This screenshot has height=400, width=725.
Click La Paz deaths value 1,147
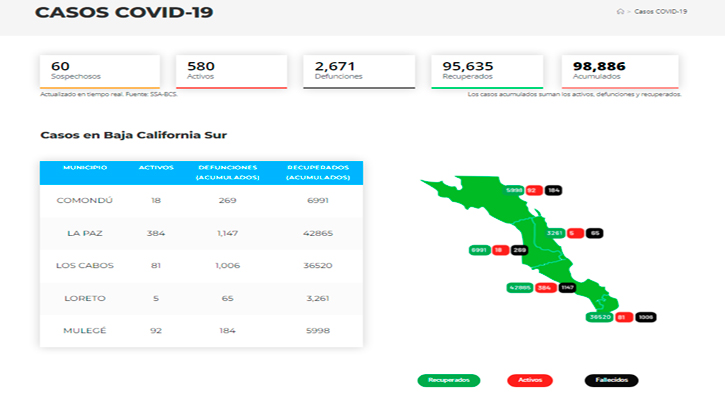tap(227, 234)
